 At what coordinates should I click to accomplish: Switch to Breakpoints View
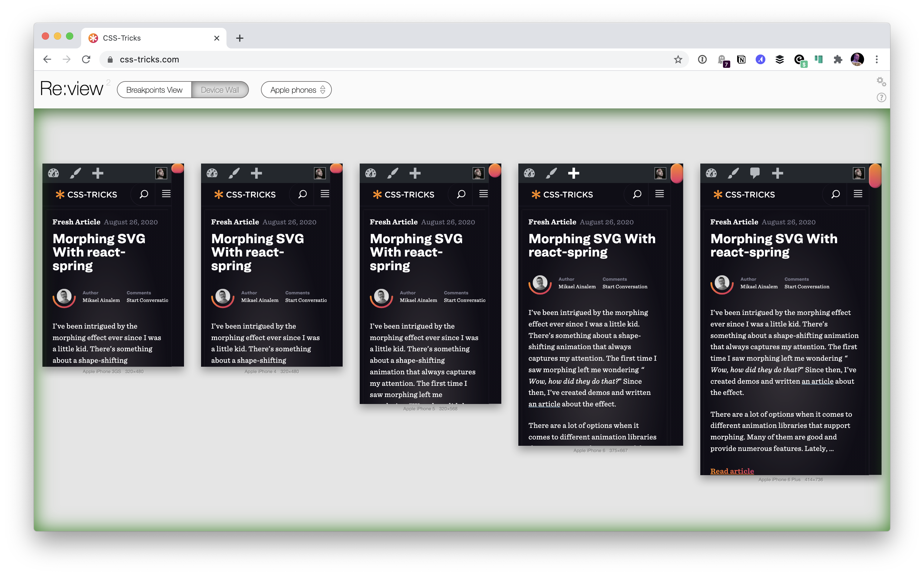[x=154, y=90]
